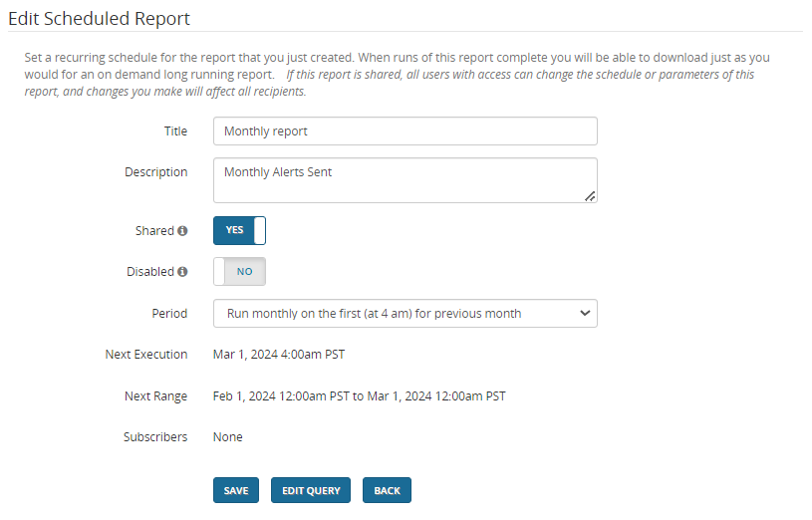
Task: Toggle the Shared switch showing YES
Action: (239, 230)
